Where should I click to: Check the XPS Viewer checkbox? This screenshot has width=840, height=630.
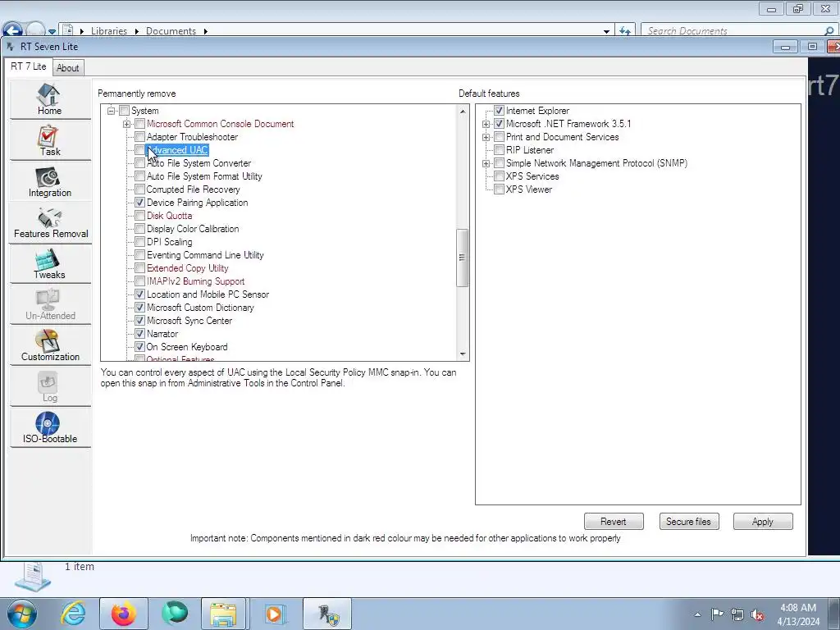click(500, 189)
